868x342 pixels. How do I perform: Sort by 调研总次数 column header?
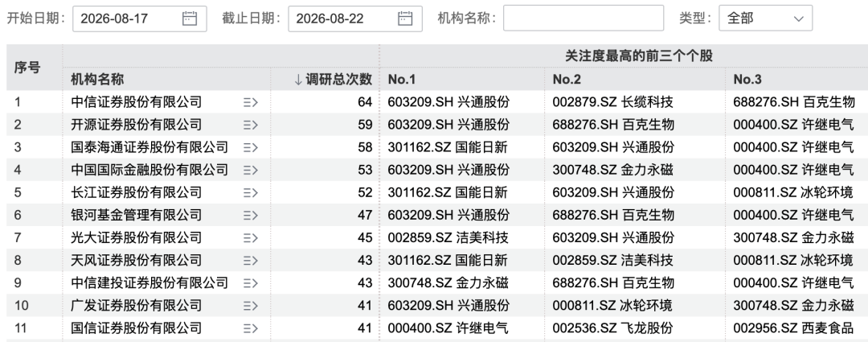333,80
